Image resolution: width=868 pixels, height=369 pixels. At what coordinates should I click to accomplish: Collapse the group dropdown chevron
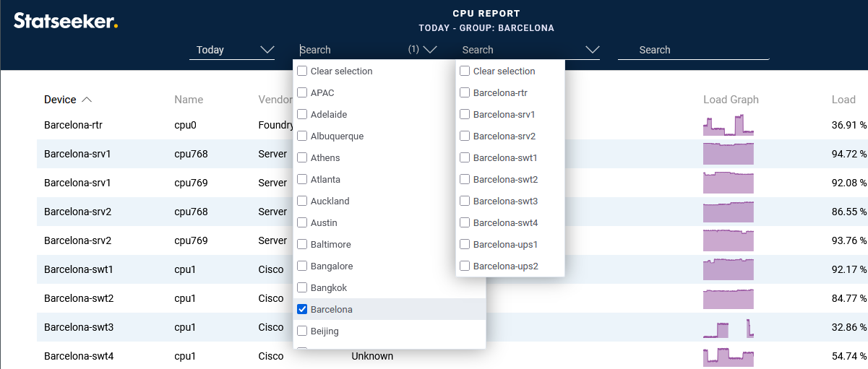[x=431, y=50]
